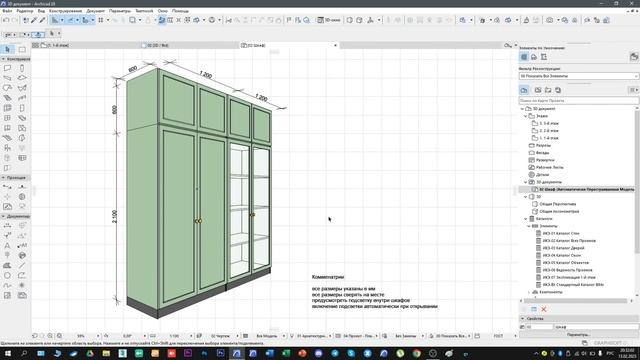
Task: Activate the Door tool
Action: [x=22, y=108]
